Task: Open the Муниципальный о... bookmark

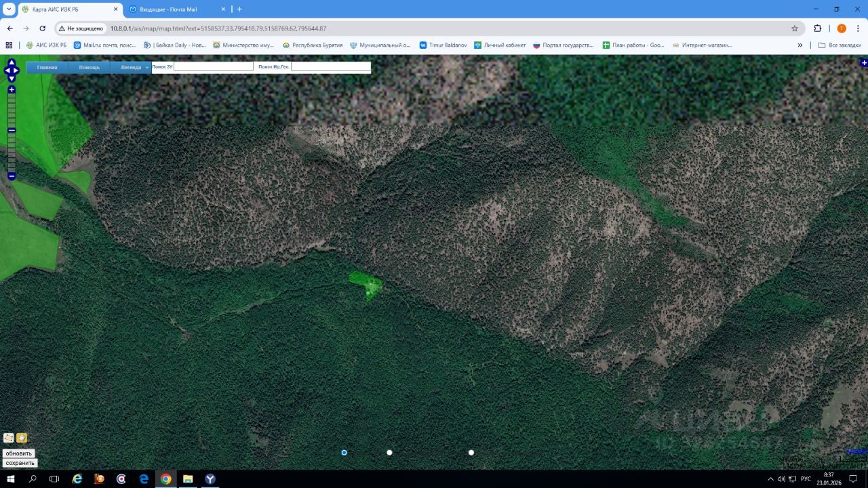Action: point(380,45)
